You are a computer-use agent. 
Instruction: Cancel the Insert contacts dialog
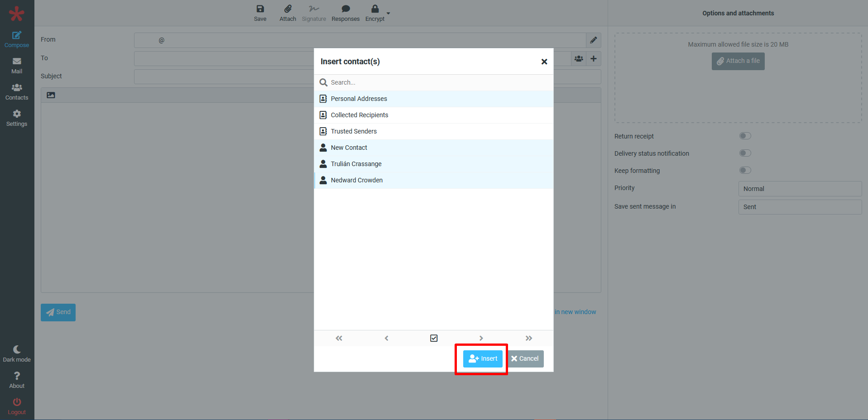[525, 359]
